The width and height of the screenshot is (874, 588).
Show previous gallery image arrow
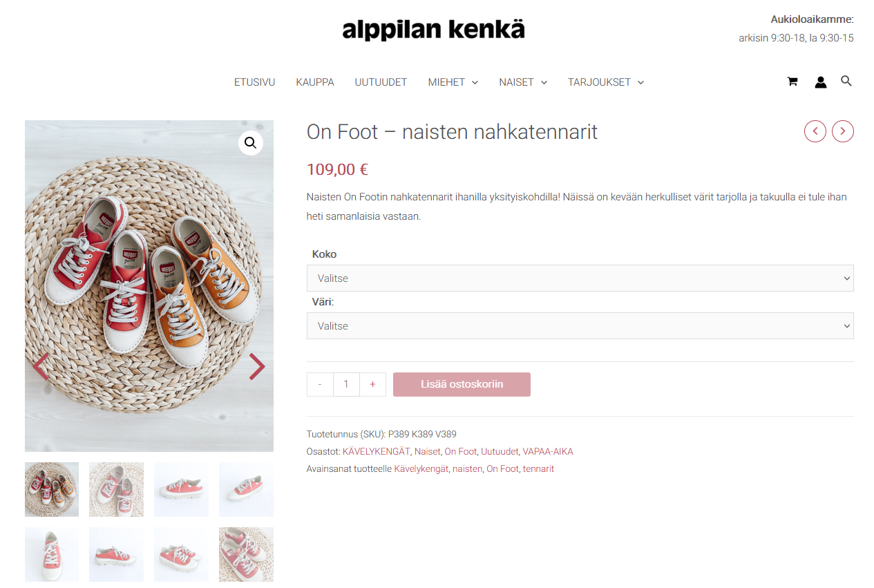[x=41, y=367]
